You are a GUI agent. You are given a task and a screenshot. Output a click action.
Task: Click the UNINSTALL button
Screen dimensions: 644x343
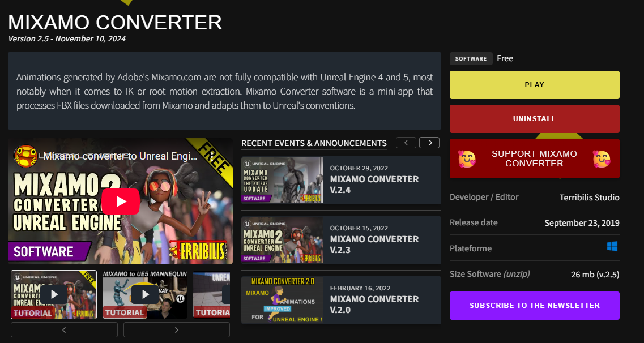pos(534,119)
